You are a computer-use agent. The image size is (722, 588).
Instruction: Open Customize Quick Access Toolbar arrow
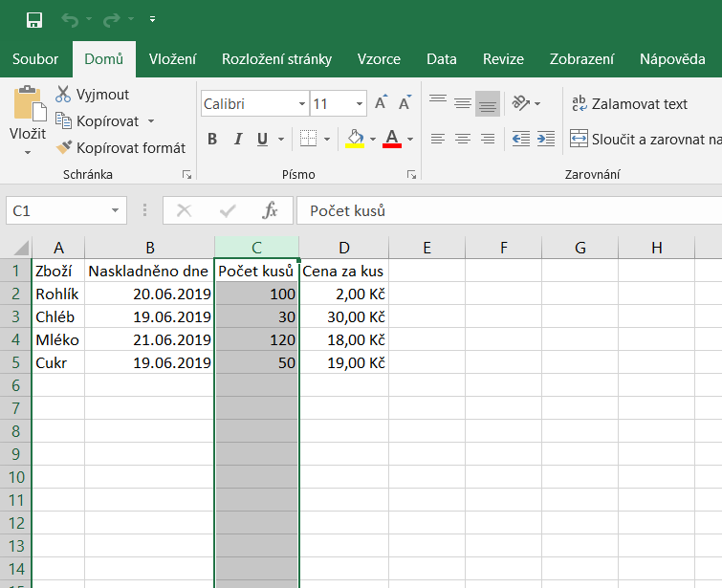[152, 19]
